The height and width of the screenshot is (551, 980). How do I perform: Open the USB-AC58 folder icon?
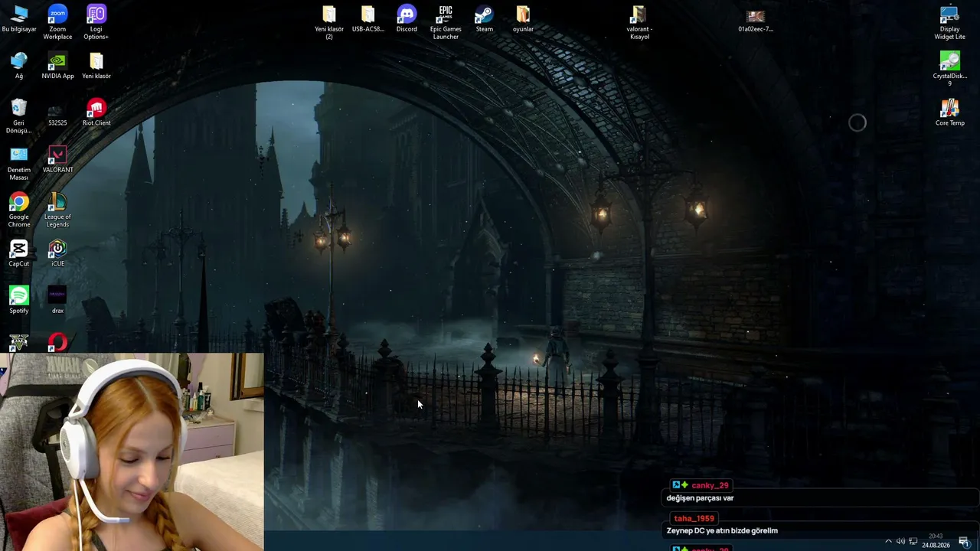pyautogui.click(x=368, y=19)
